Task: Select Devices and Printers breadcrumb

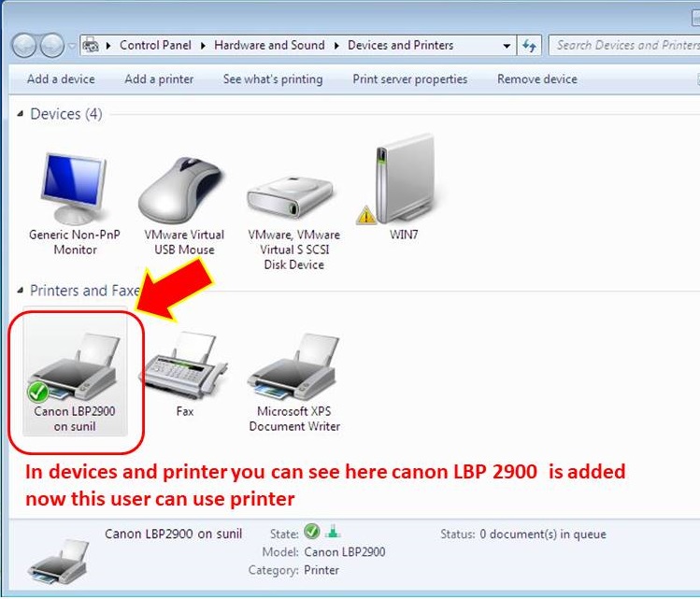Action: click(x=400, y=45)
